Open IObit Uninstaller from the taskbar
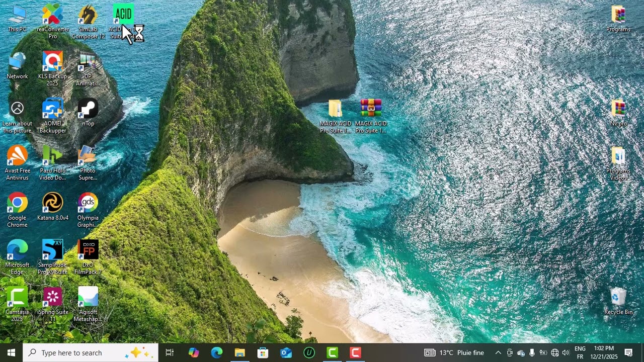The width and height of the screenshot is (644, 362). (309, 352)
